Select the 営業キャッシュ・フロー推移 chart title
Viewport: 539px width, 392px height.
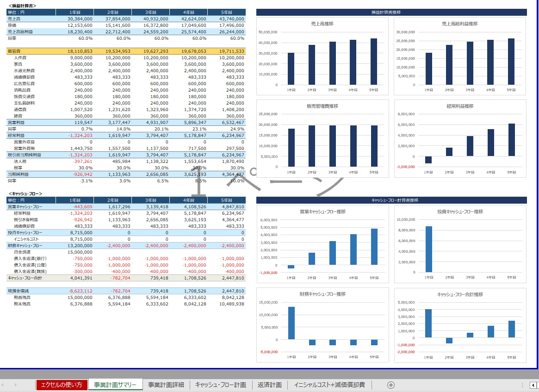click(322, 212)
